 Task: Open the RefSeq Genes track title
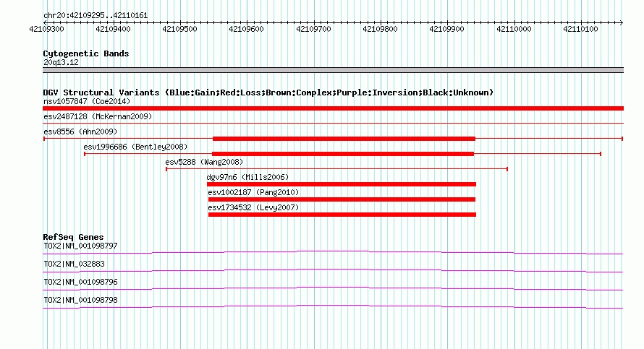pyautogui.click(x=73, y=237)
